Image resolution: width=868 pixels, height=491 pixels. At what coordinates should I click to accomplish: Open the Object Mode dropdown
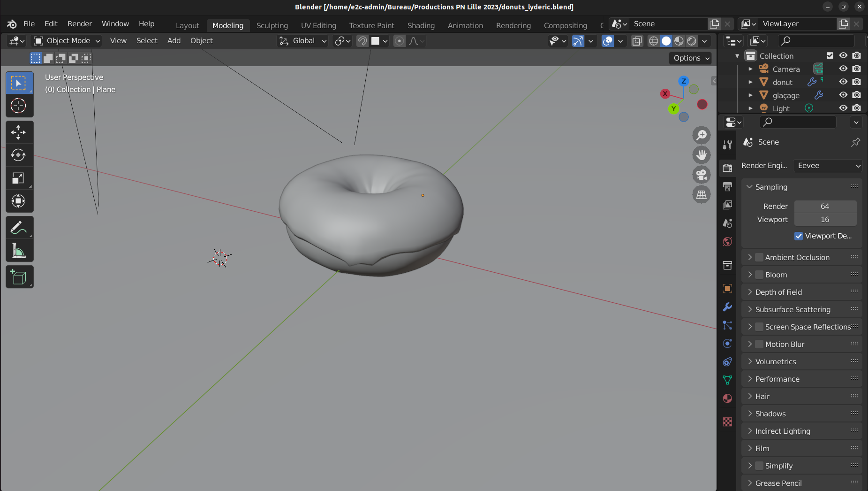tap(67, 41)
